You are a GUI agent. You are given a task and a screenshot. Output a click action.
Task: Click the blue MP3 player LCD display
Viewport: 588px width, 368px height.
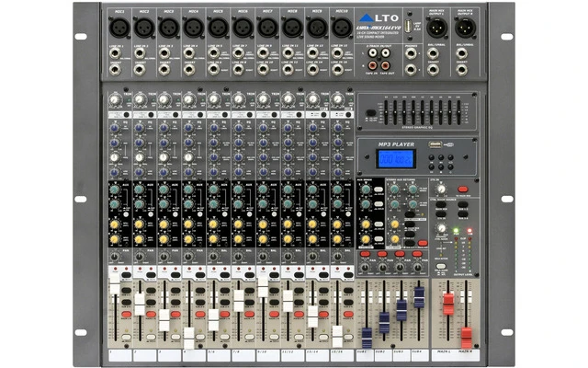(396, 159)
